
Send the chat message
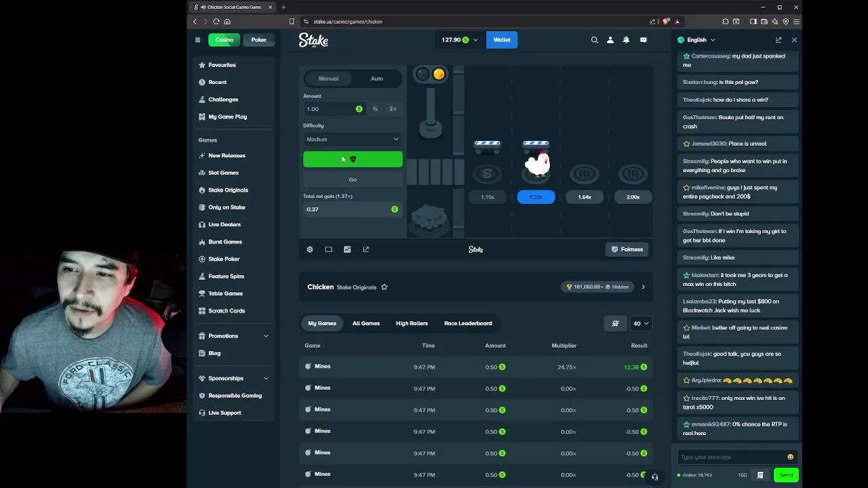point(786,475)
